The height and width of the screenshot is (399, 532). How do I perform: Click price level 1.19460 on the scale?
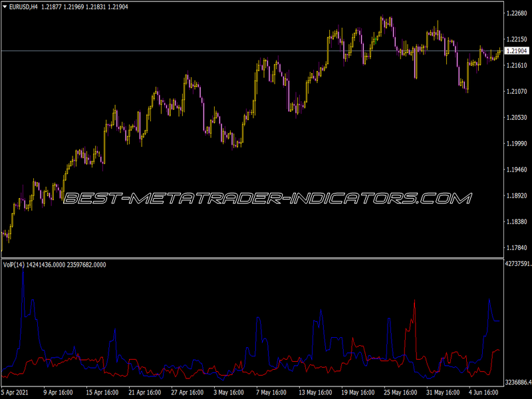[x=517, y=170]
